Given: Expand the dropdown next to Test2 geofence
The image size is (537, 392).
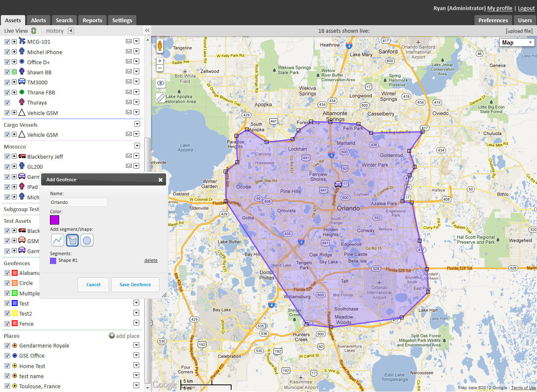Looking at the screenshot, I should click(136, 312).
